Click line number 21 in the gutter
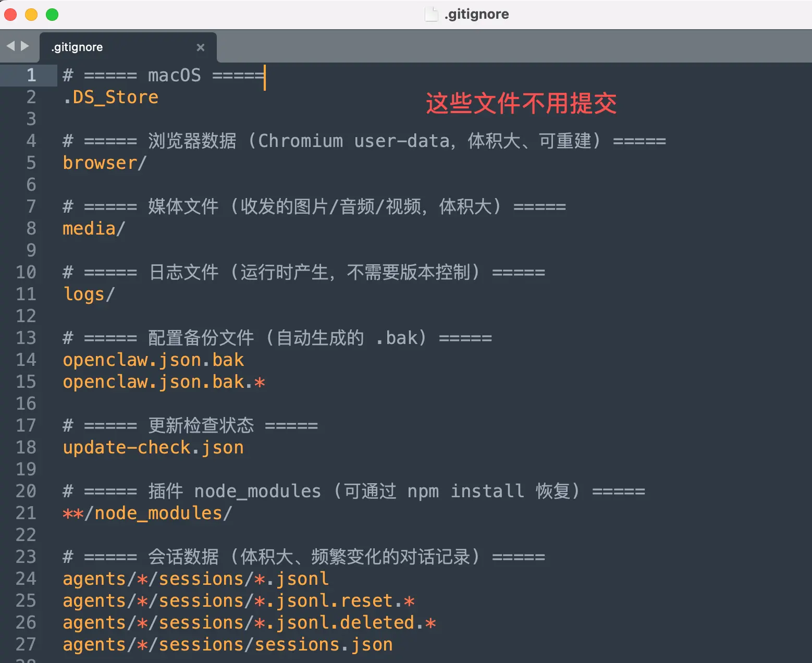The height and width of the screenshot is (663, 812). (x=26, y=513)
